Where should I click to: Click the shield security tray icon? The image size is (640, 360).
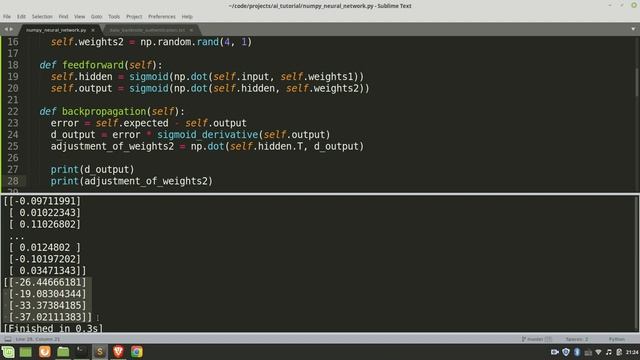click(x=566, y=352)
